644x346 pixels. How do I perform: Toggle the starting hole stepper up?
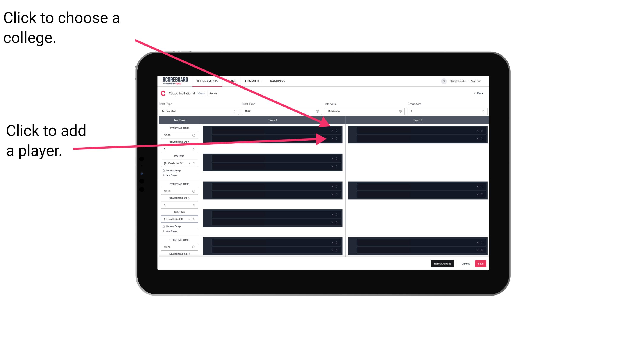coord(194,148)
